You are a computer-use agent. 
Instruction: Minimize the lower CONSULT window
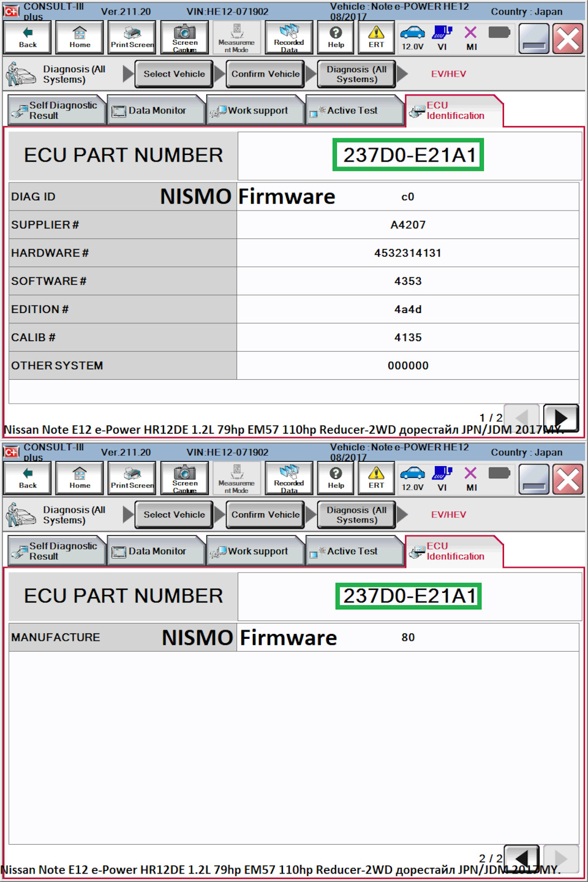pyautogui.click(x=533, y=480)
